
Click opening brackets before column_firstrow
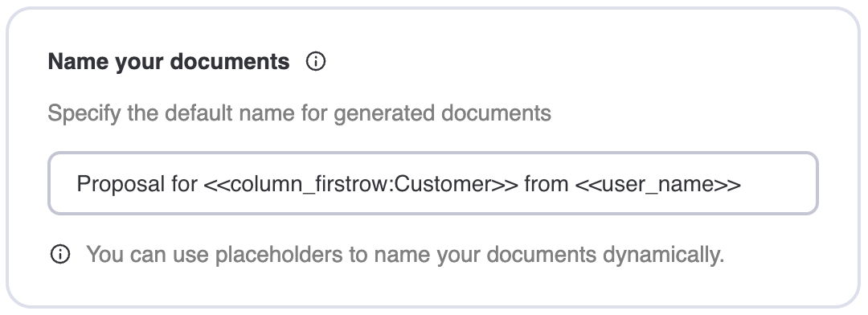(216, 184)
